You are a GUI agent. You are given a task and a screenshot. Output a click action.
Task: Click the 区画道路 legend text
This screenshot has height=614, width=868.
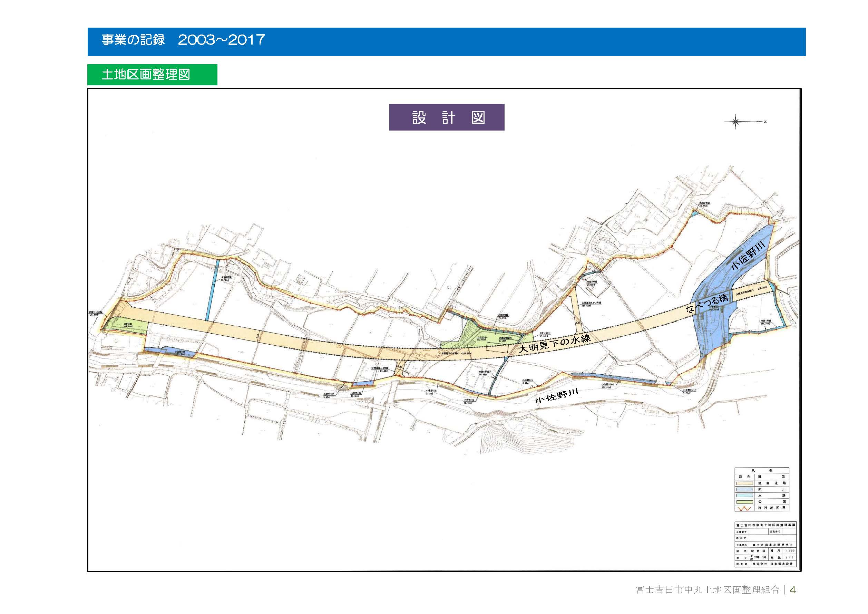772,483
